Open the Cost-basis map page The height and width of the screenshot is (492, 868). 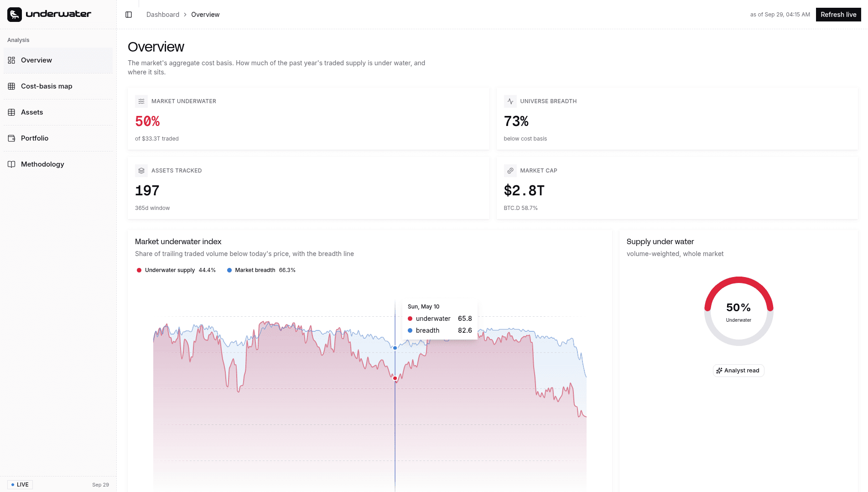58,86
